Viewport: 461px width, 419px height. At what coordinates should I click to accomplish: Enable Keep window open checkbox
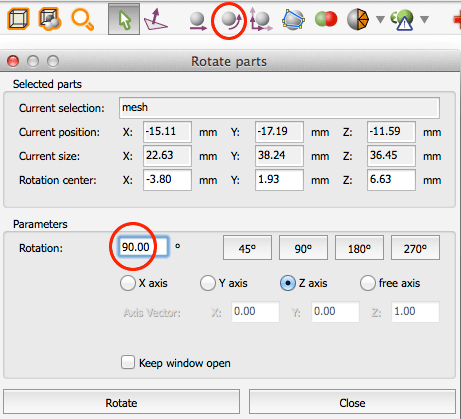point(128,362)
